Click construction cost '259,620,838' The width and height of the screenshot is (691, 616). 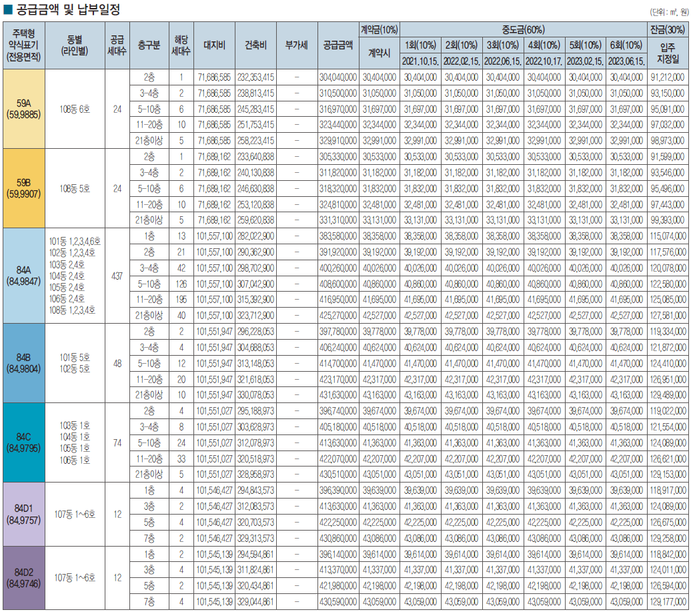coord(255,220)
